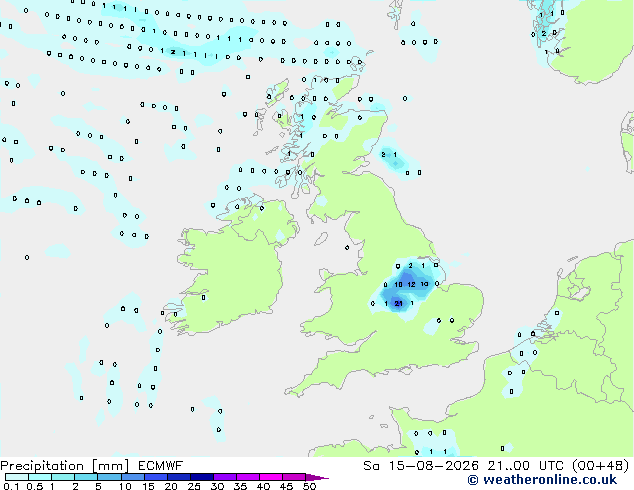Pick the 25–30 mm dark blue swatch
Viewport: 634px width, 490px height.
[202, 477]
